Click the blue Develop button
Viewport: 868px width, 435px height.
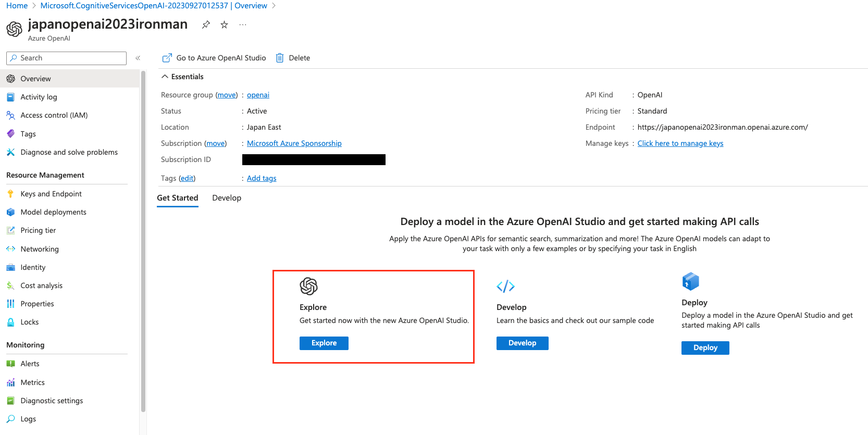[522, 343]
